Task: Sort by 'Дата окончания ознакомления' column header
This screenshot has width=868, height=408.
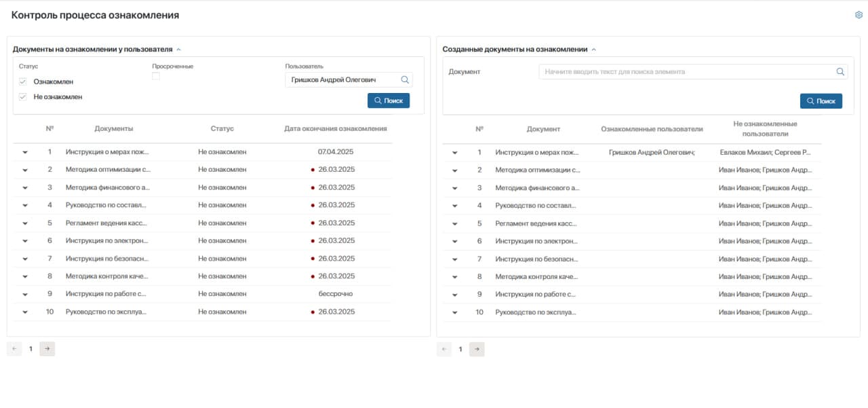Action: coord(335,128)
